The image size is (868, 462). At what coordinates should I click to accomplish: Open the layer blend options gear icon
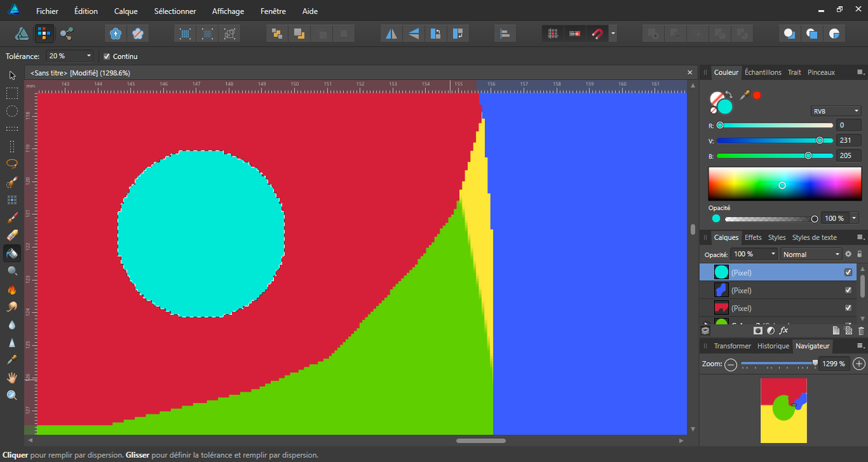[x=848, y=254]
